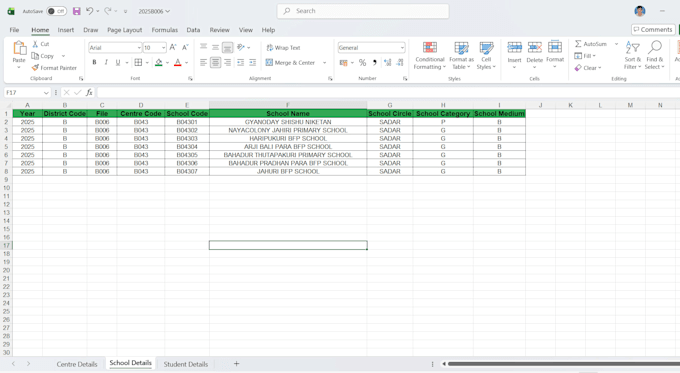Image resolution: width=680 pixels, height=373 pixels.
Task: Select cell GYANODAY SHISHU NIKETAN
Action: 288,122
